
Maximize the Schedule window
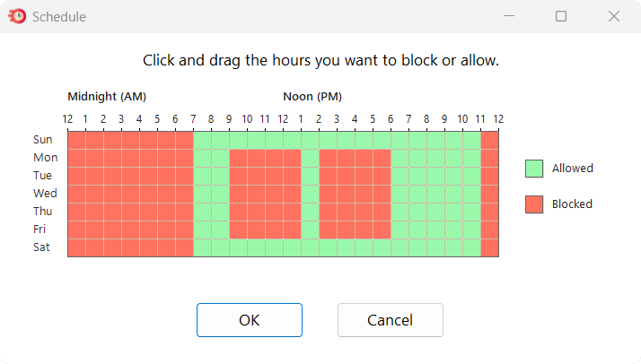pyautogui.click(x=561, y=16)
